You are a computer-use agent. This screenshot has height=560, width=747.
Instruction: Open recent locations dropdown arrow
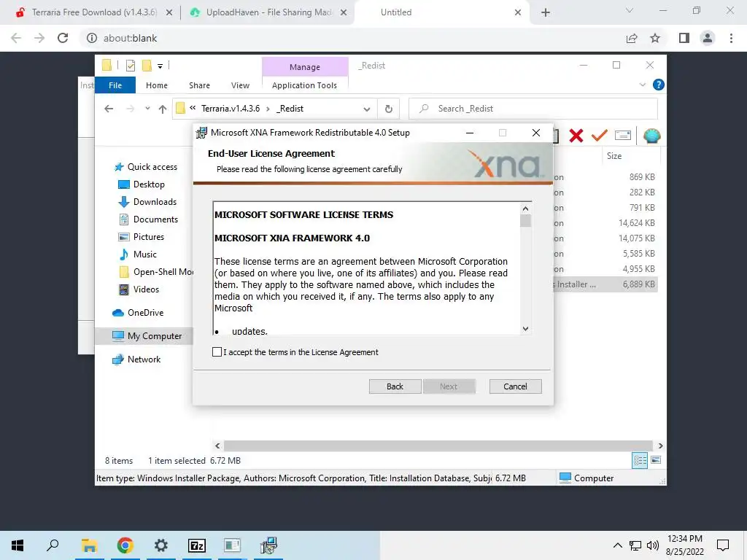coord(147,109)
